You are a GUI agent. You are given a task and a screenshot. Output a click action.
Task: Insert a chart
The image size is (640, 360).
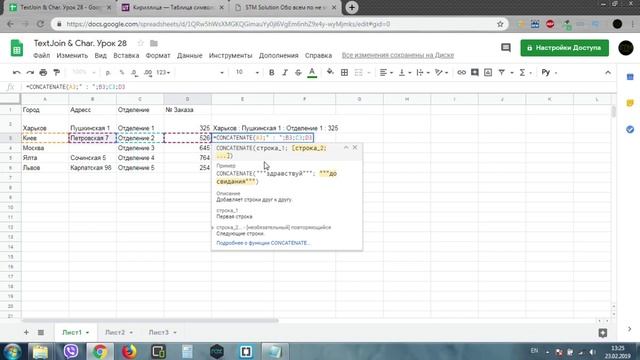488,73
